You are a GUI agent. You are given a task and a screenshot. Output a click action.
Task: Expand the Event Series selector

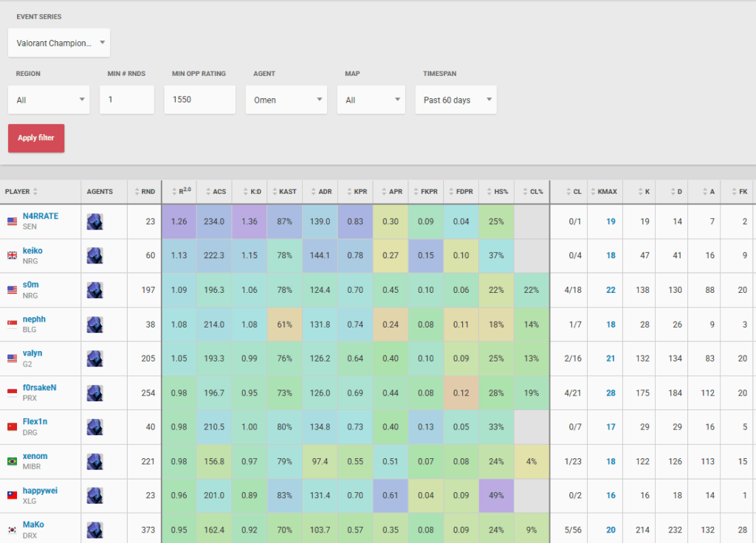pos(58,43)
